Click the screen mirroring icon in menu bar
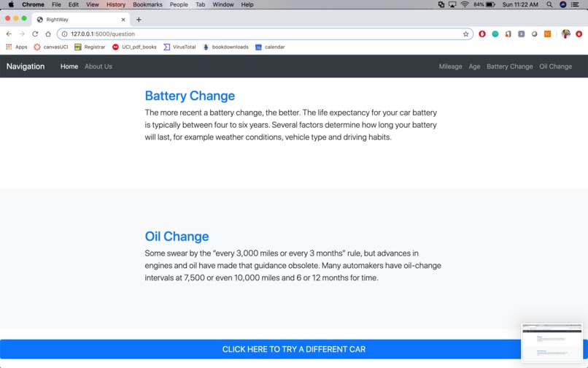Viewport: 588px width, 368px height. pyautogui.click(x=441, y=4)
